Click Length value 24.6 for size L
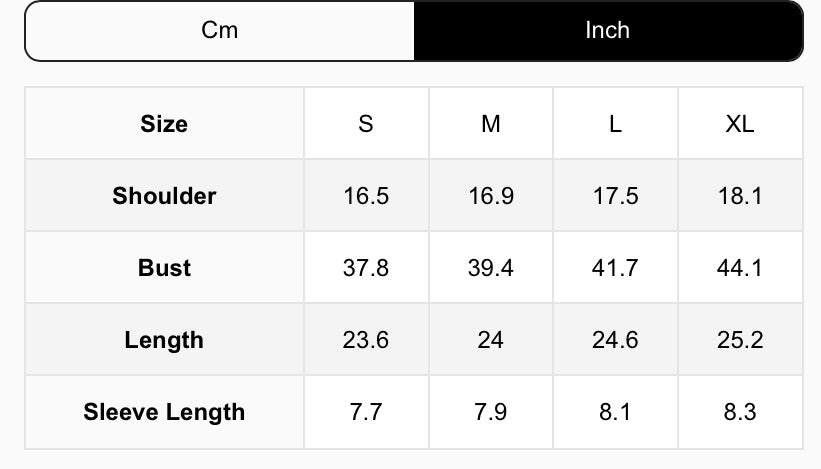The width and height of the screenshot is (821, 469). click(615, 340)
